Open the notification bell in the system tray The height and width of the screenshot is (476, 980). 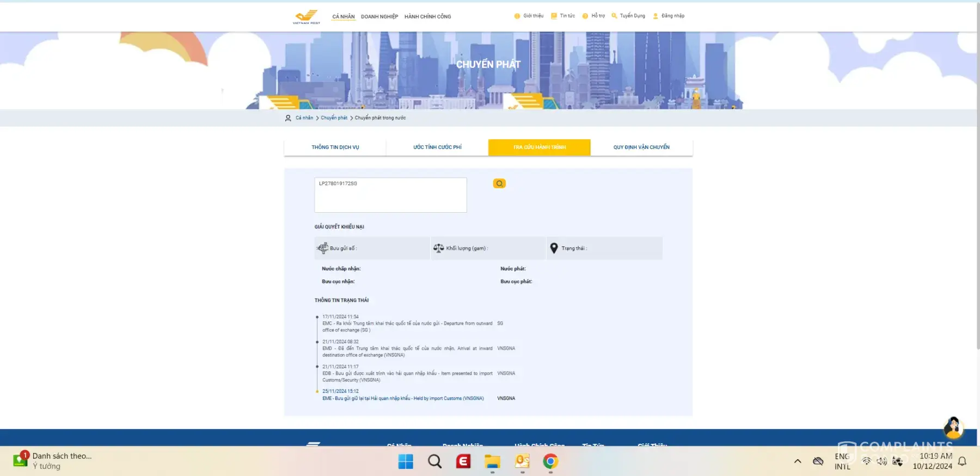click(962, 461)
